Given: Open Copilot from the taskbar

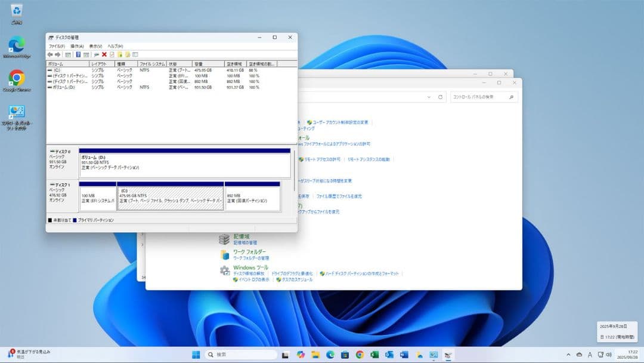Looking at the screenshot, I should [x=300, y=354].
